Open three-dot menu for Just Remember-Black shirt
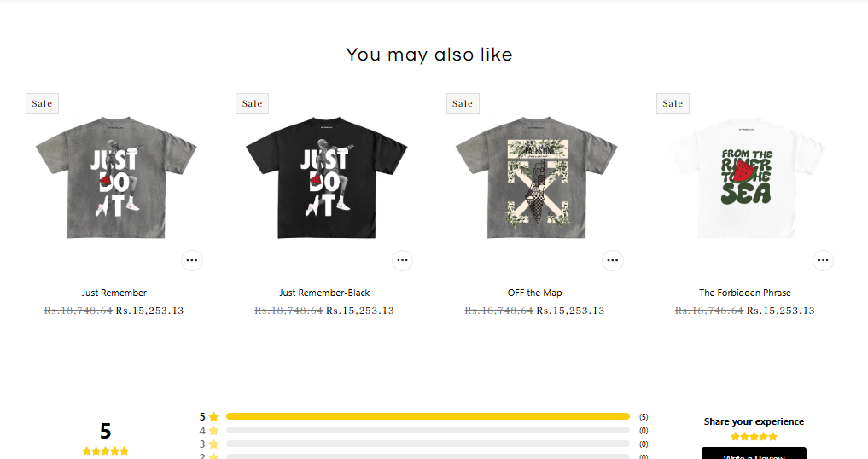The width and height of the screenshot is (868, 459). coord(403,260)
